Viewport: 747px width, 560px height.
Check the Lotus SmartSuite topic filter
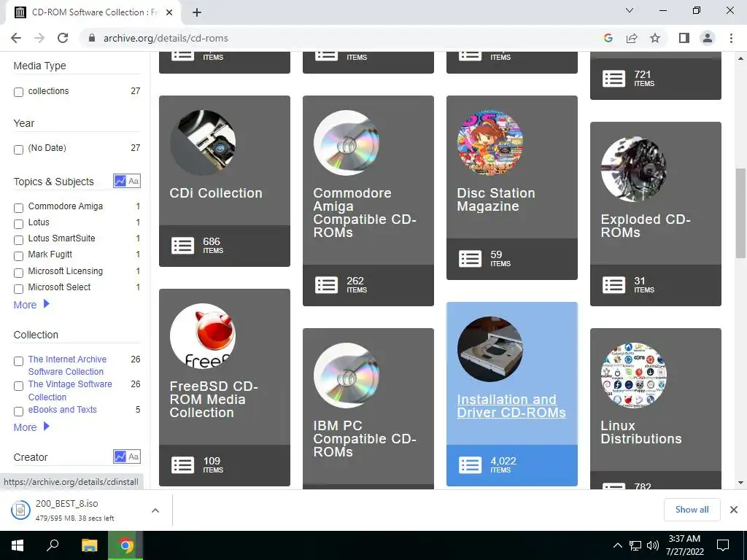point(18,240)
